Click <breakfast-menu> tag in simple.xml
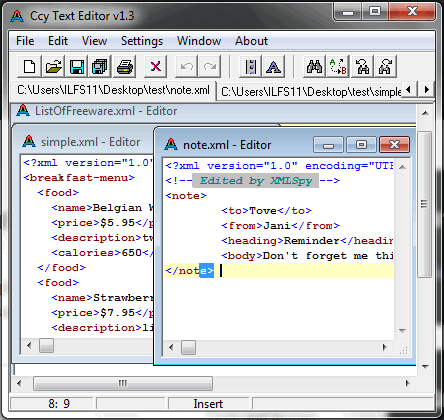The width and height of the screenshot is (444, 420). (x=79, y=178)
